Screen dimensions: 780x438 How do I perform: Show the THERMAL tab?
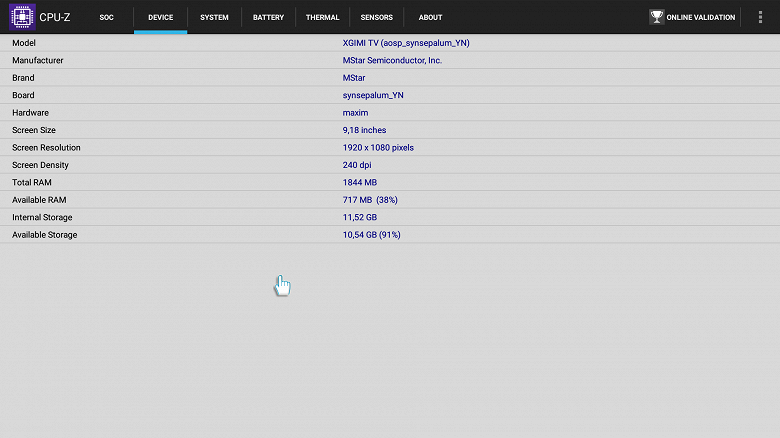click(322, 17)
